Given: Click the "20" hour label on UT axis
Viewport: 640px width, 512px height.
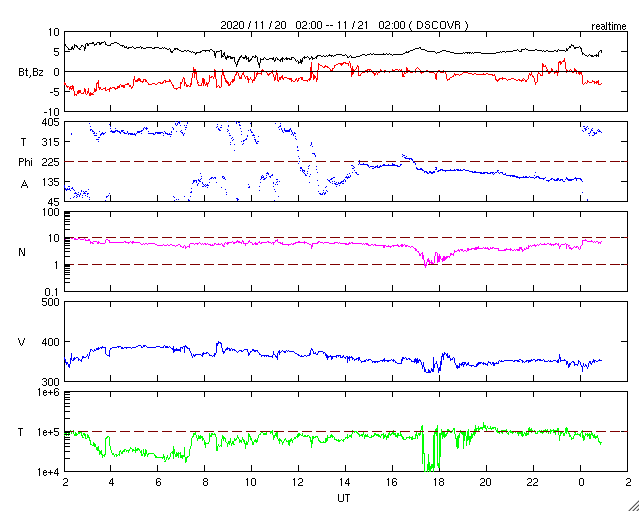Looking at the screenshot, I should (x=486, y=483).
